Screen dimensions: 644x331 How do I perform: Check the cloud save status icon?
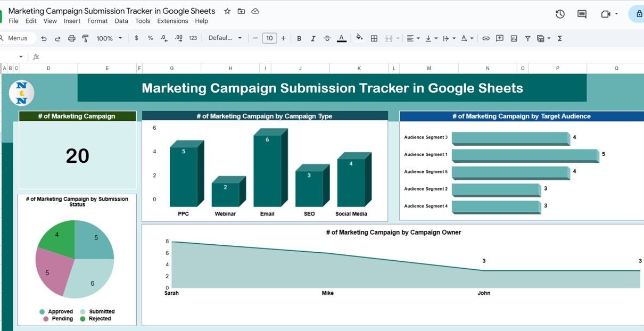point(255,11)
